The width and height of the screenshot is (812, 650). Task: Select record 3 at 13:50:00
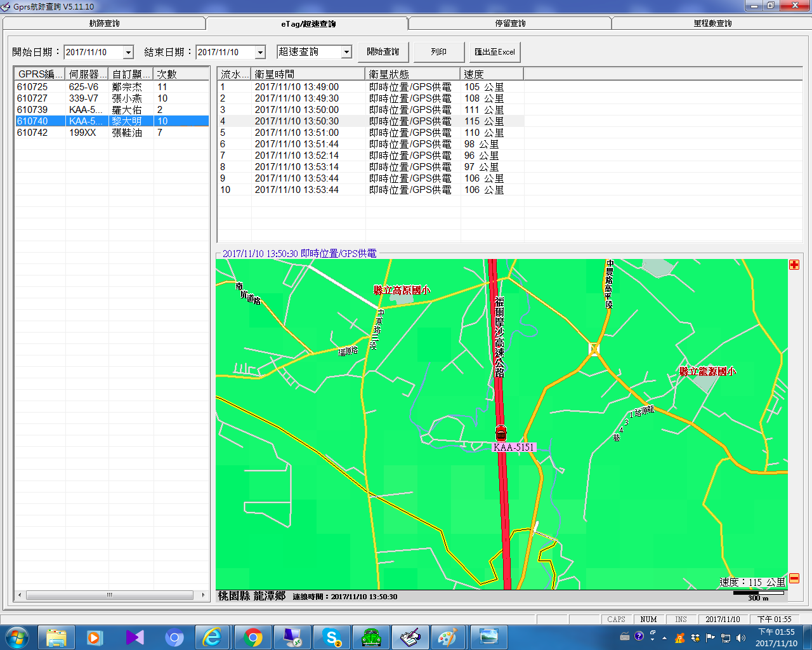(371, 110)
